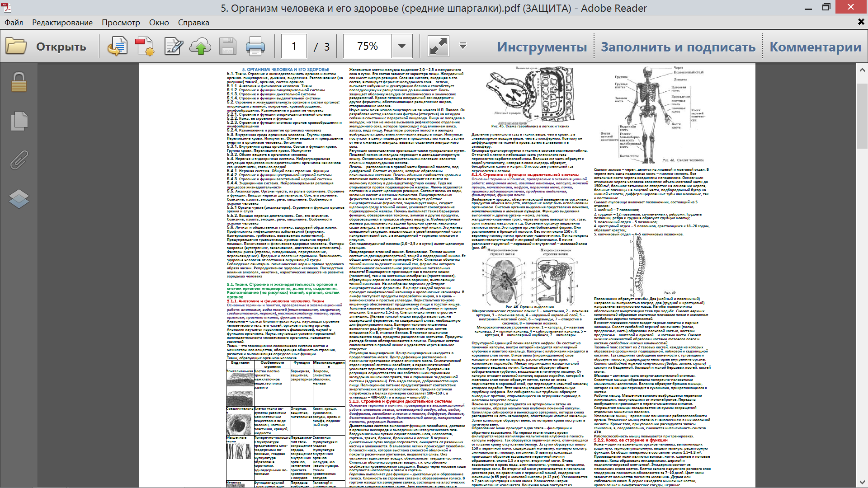This screenshot has width=868, height=488.
Task: Click the kidney structure figure
Action: (530, 276)
